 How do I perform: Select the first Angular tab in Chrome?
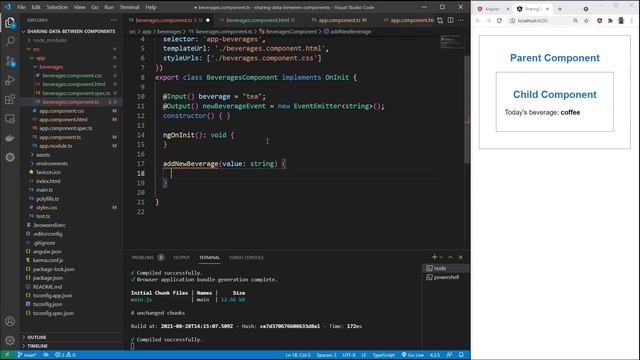(493, 9)
